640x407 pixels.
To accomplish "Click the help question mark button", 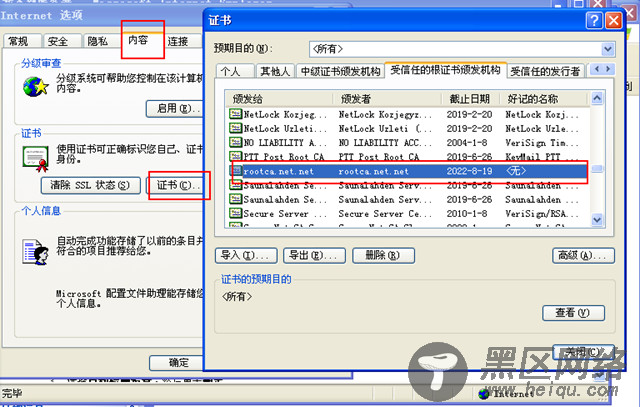I will tap(594, 20).
